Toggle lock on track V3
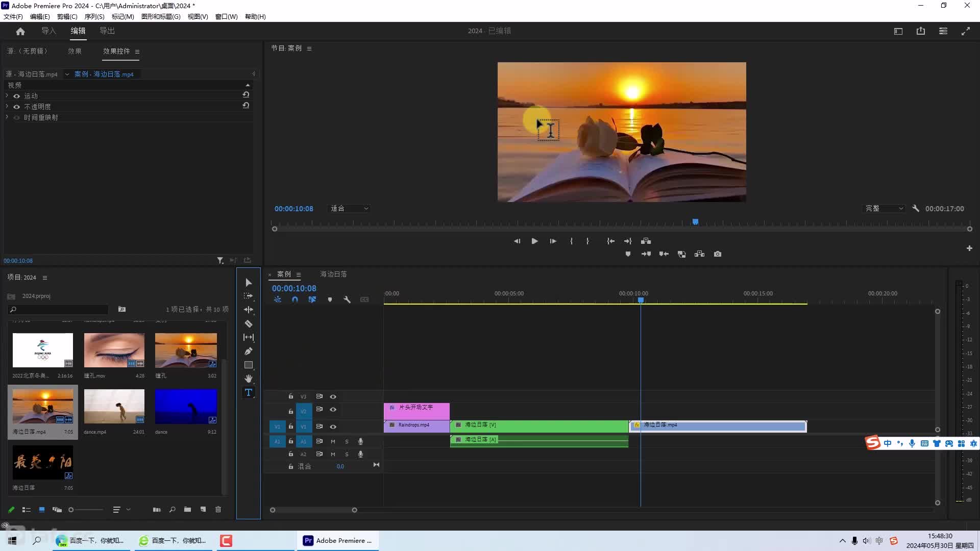Viewport: 980px width, 551px height. 291,396
